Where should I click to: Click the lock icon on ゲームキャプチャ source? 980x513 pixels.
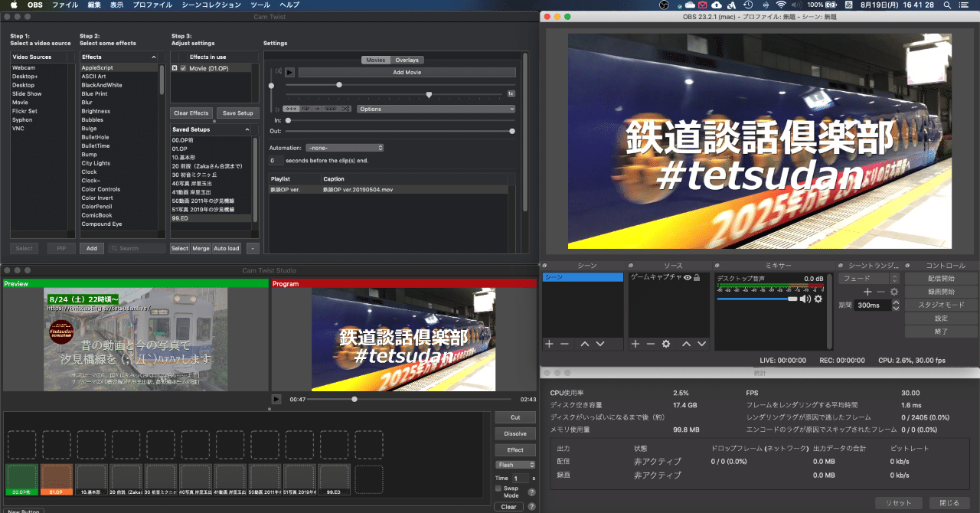tap(696, 278)
